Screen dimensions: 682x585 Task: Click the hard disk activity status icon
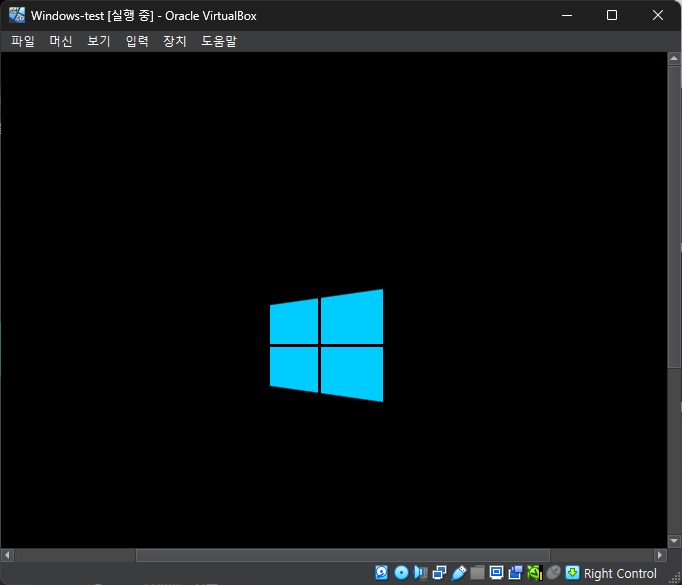tap(381, 573)
